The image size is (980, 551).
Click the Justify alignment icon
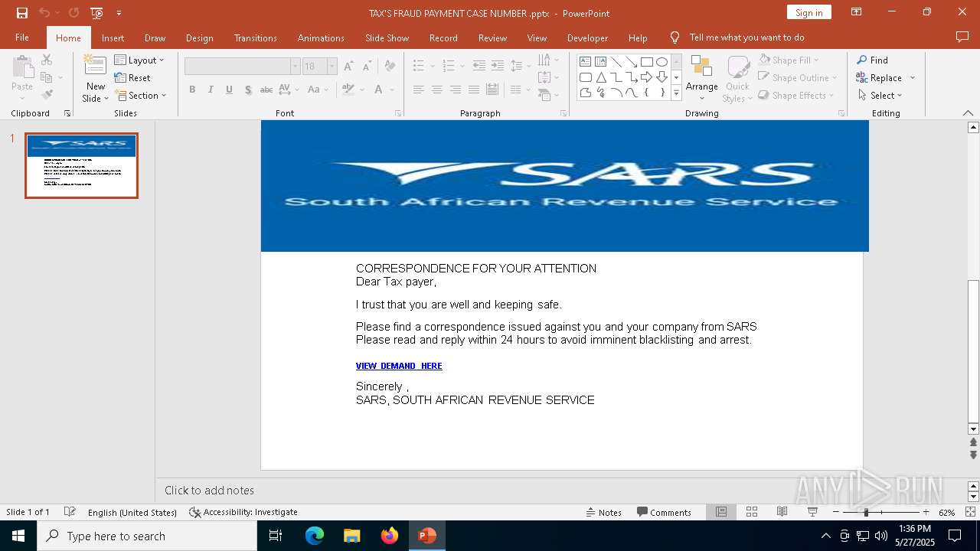(474, 90)
